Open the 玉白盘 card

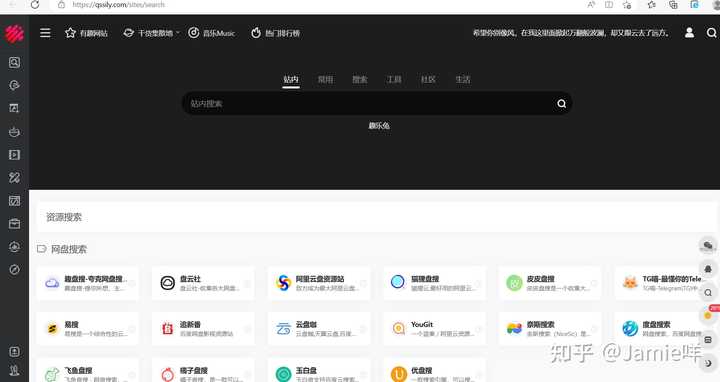319,371
